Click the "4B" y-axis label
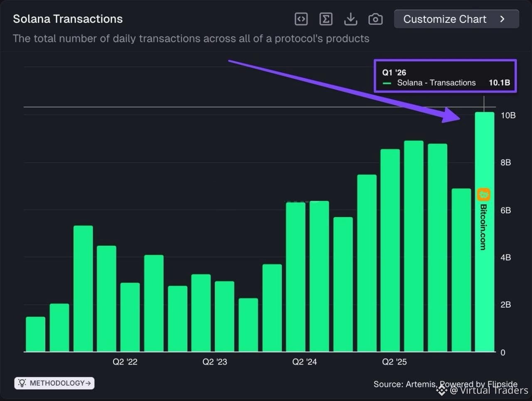Image resolution: width=532 pixels, height=401 pixels. pos(506,258)
